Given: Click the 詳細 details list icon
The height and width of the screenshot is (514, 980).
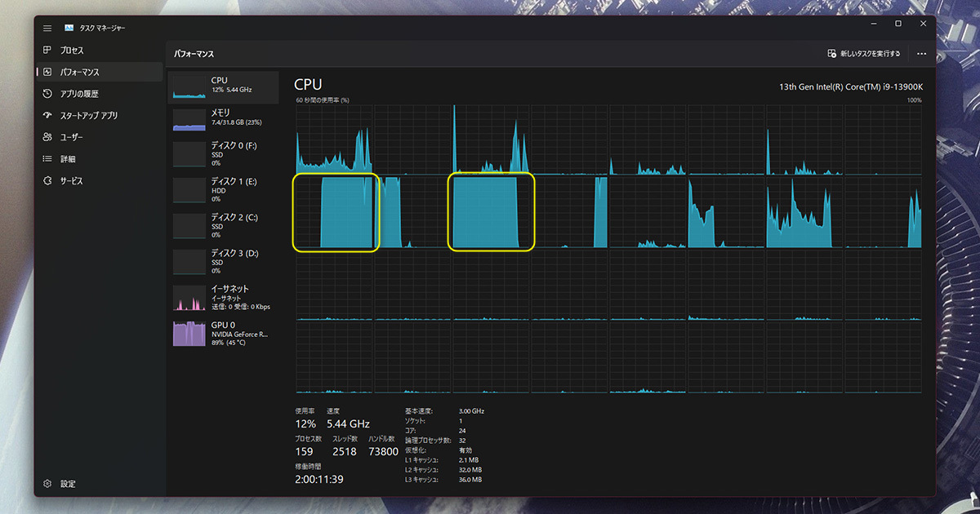Looking at the screenshot, I should [x=47, y=159].
